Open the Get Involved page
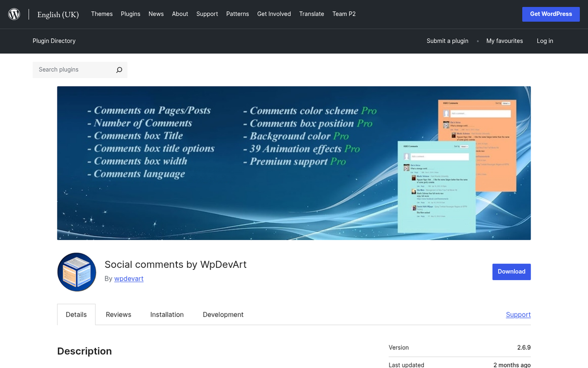The image size is (588, 368). tap(273, 14)
